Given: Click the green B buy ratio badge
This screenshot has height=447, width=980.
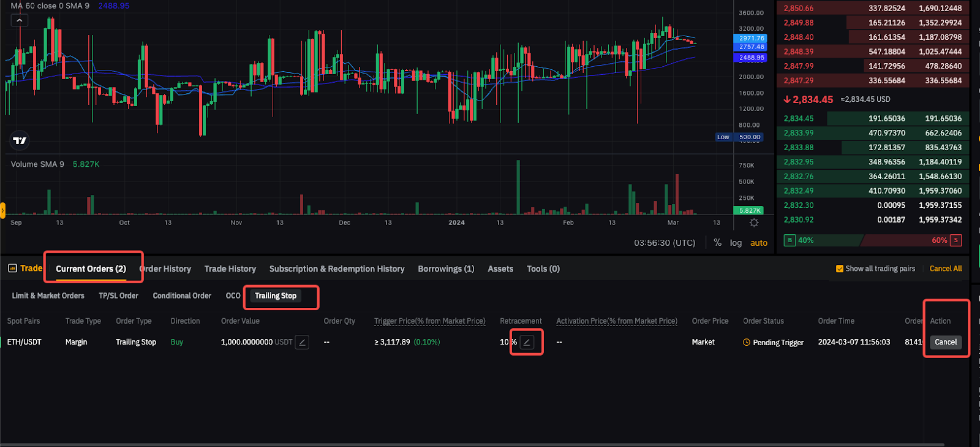Looking at the screenshot, I should click(790, 240).
